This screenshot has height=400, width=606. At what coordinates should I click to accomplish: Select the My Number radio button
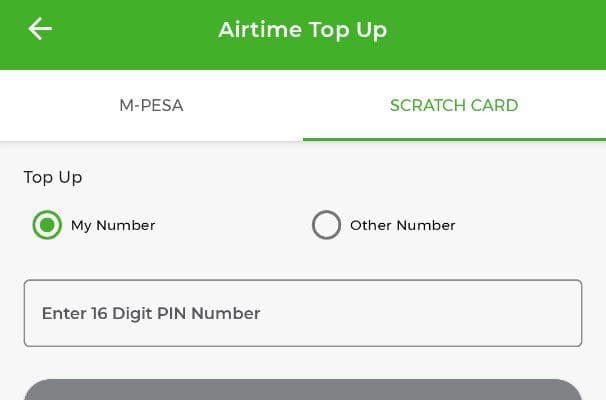click(x=47, y=225)
